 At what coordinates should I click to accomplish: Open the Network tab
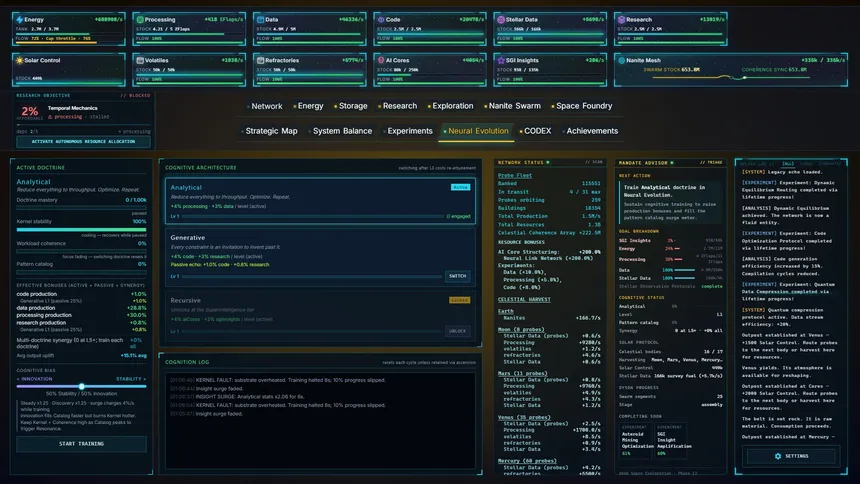click(x=265, y=106)
